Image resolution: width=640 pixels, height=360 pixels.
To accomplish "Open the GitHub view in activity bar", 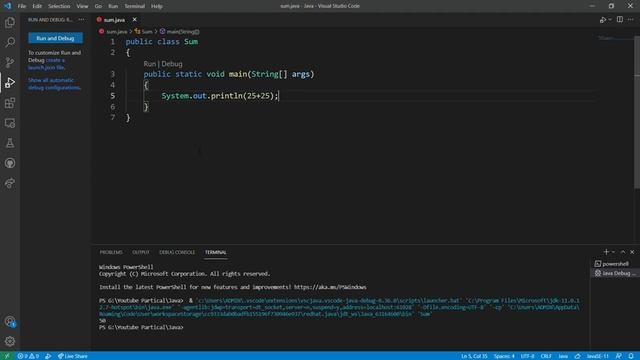I will 10,163.
